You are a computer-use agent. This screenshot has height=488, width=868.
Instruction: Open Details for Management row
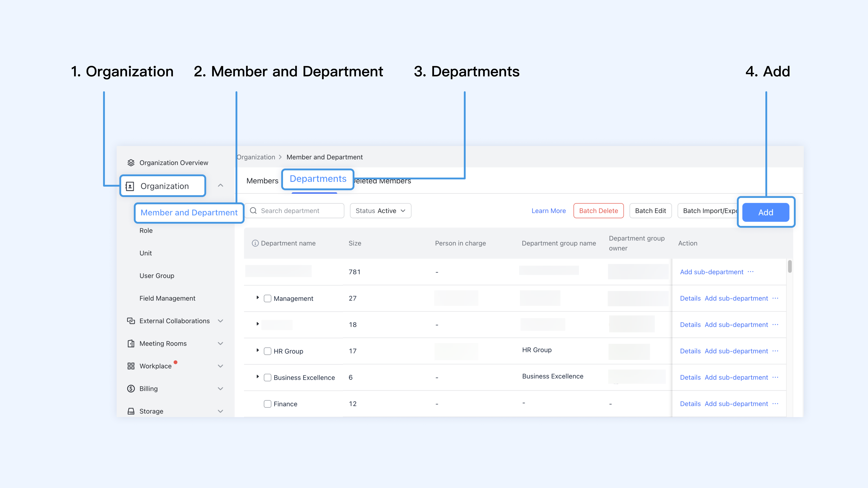click(x=690, y=298)
